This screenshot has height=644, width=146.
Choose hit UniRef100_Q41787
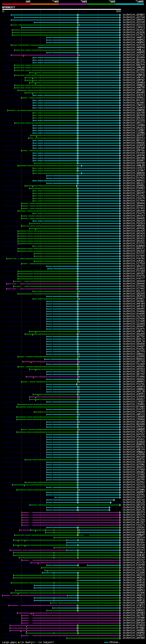point(133,615)
